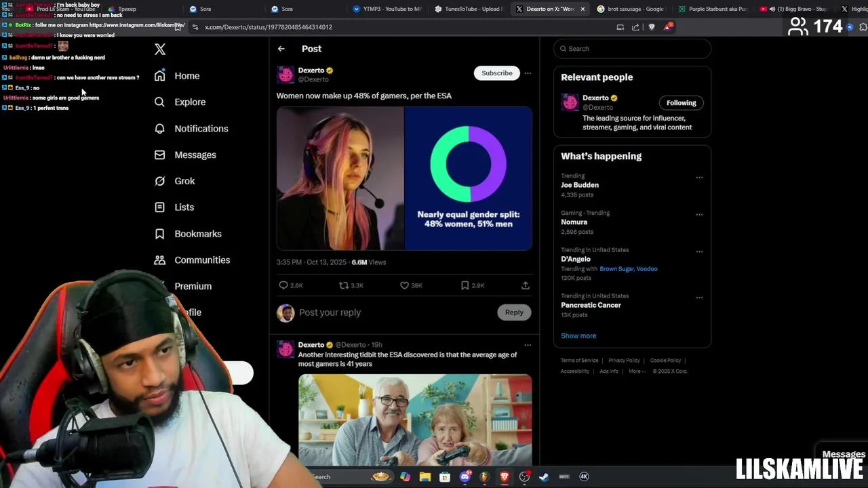Image resolution: width=868 pixels, height=488 pixels.
Task: Open File Explorer from the taskbar
Action: pos(425,476)
